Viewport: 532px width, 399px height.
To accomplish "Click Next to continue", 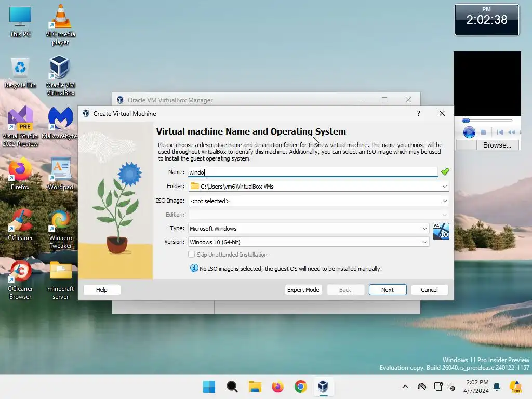I will pos(388,290).
